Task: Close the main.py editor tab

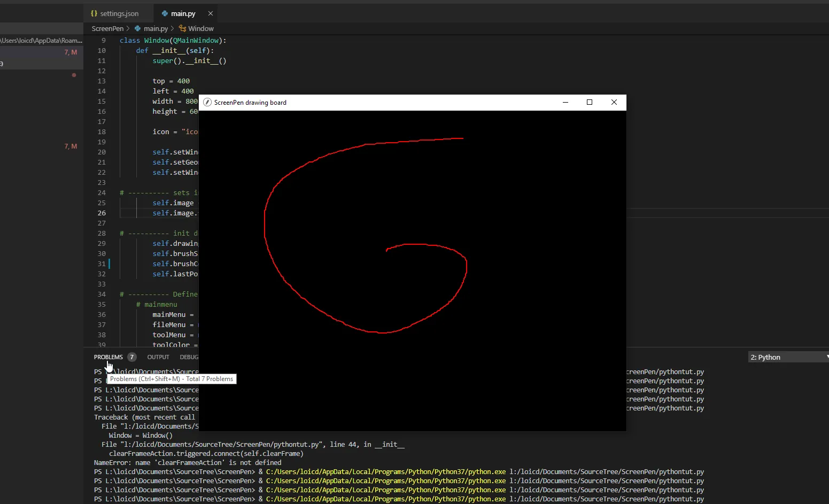Action: (x=211, y=13)
